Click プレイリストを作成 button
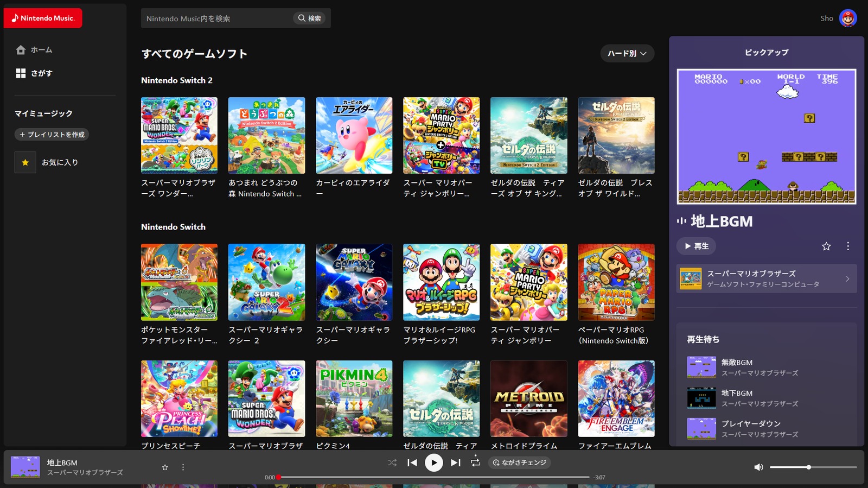The height and width of the screenshot is (488, 868). tap(52, 135)
